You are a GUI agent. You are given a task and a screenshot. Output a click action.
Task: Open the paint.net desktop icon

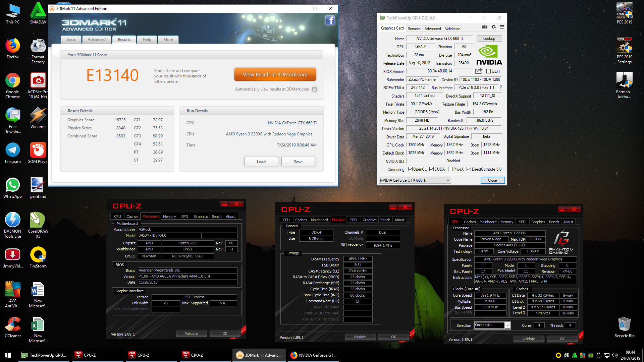(38, 188)
